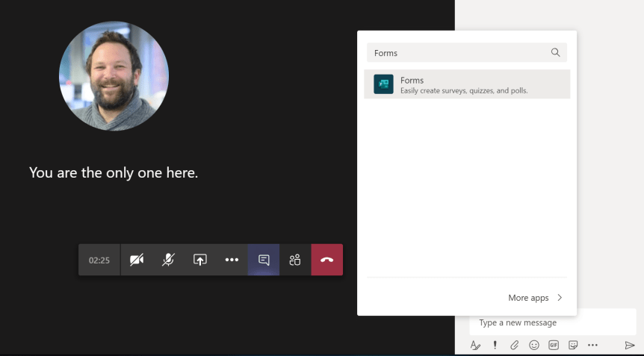This screenshot has width=644, height=356.
Task: Click the Type a new message field
Action: pos(551,323)
